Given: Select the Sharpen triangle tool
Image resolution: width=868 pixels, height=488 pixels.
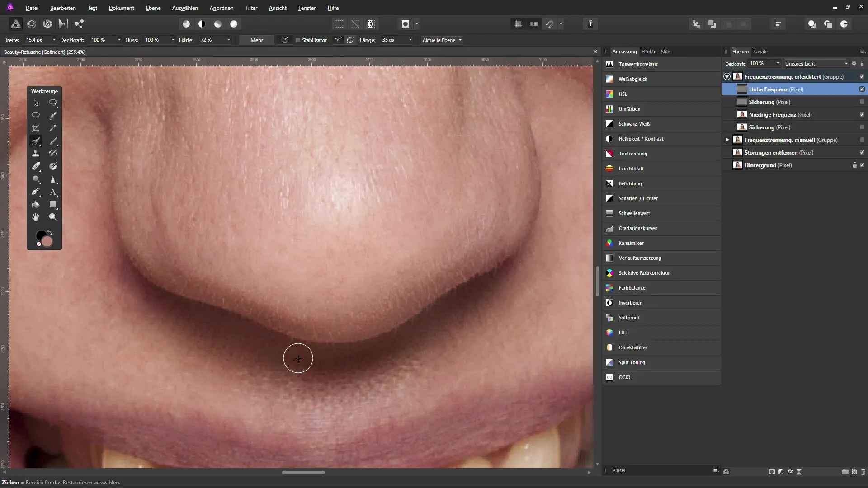Looking at the screenshot, I should coord(53,179).
